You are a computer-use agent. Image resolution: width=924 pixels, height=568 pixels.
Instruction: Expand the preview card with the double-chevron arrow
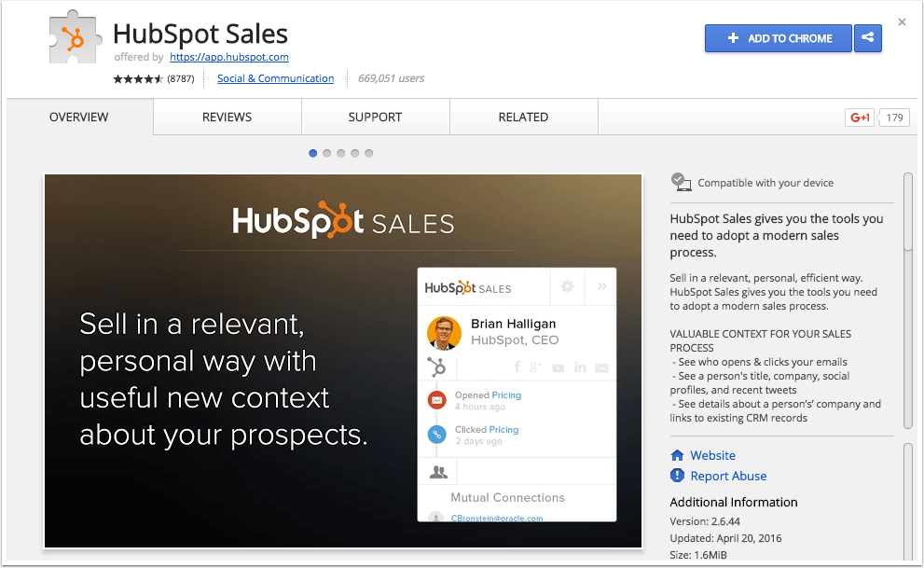[x=600, y=286]
